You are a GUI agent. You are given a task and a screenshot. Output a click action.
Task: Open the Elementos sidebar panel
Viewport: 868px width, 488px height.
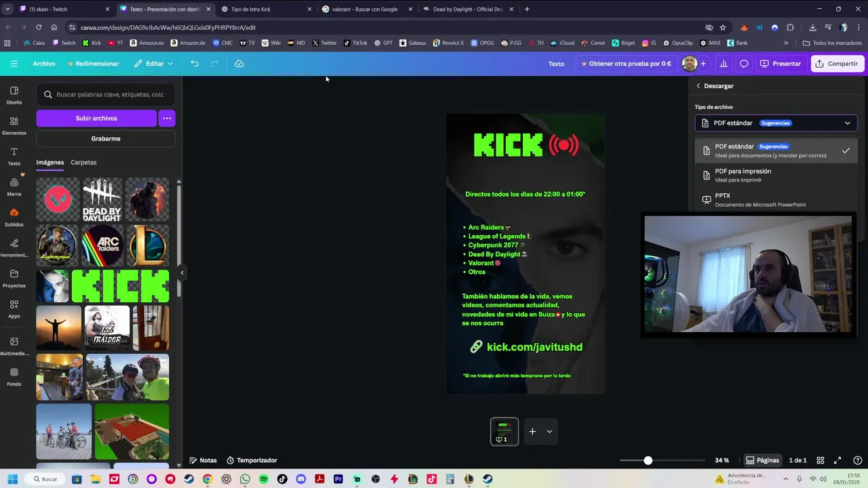(14, 126)
